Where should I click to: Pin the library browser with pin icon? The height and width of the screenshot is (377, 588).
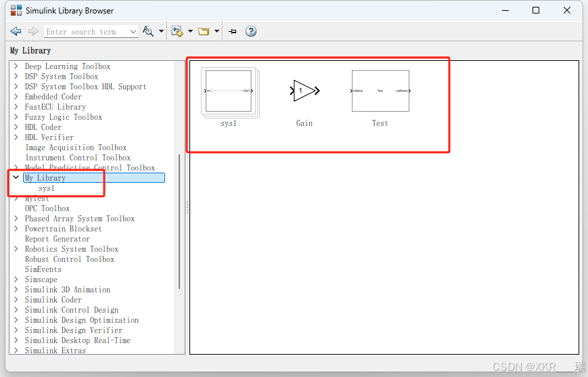click(x=233, y=32)
